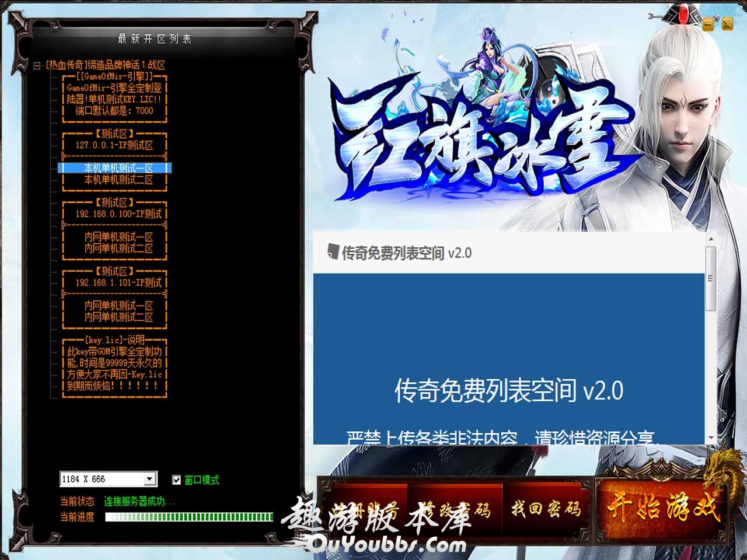Click the web panel scroll-up arrow
Image resolution: width=747 pixels, height=560 pixels.
point(710,239)
